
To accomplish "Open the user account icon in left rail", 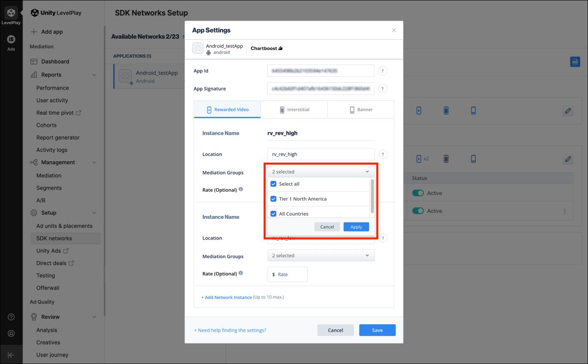I will (x=11, y=334).
